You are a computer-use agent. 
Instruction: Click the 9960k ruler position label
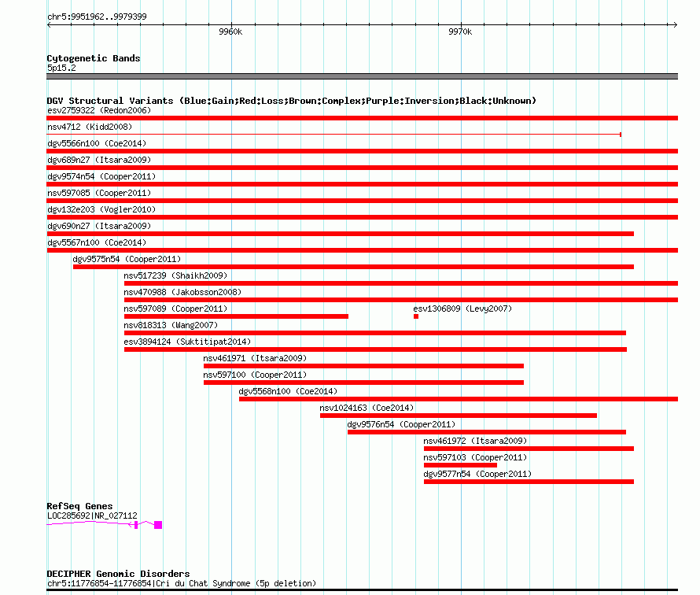click(x=230, y=31)
